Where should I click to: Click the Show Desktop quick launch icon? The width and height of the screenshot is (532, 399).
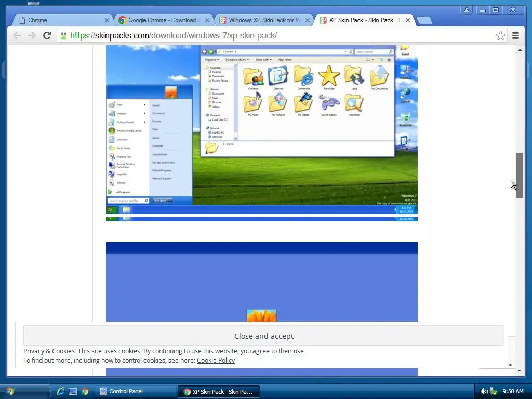click(x=73, y=392)
